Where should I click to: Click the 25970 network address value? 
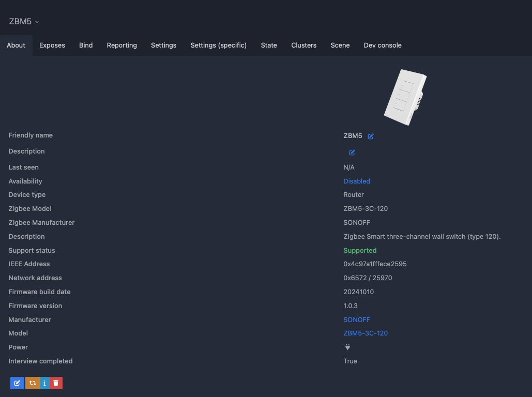(382, 278)
